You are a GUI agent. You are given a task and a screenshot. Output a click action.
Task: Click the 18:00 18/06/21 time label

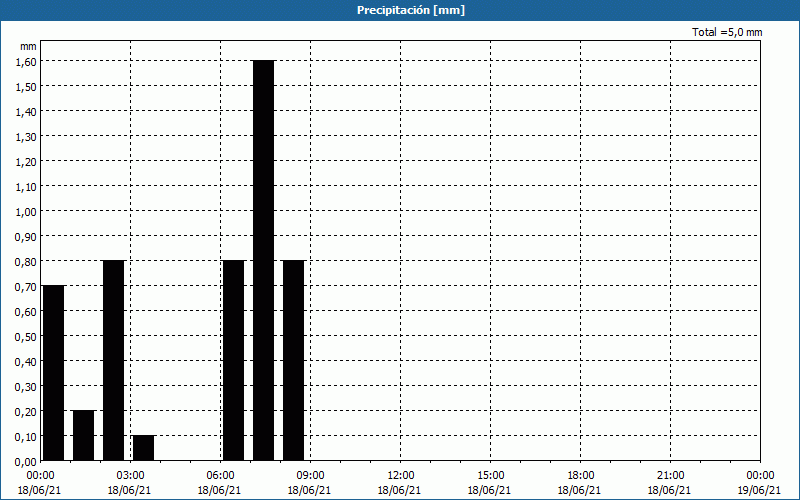click(x=580, y=483)
